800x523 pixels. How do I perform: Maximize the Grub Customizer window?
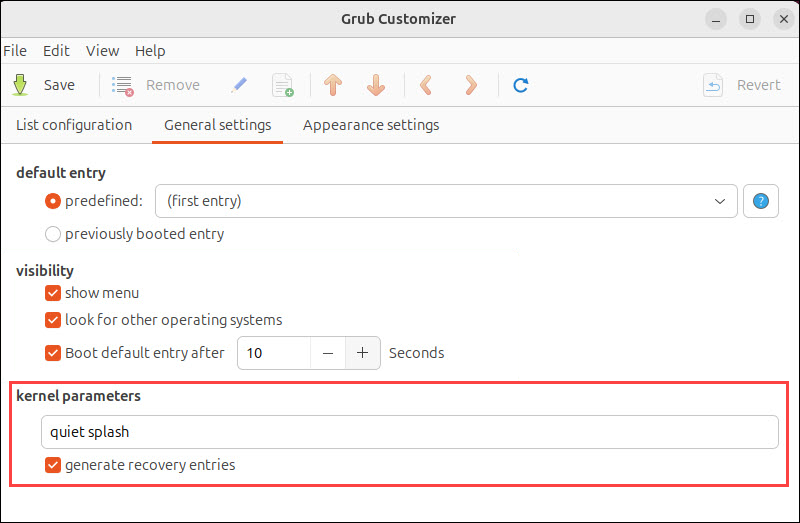[x=750, y=19]
